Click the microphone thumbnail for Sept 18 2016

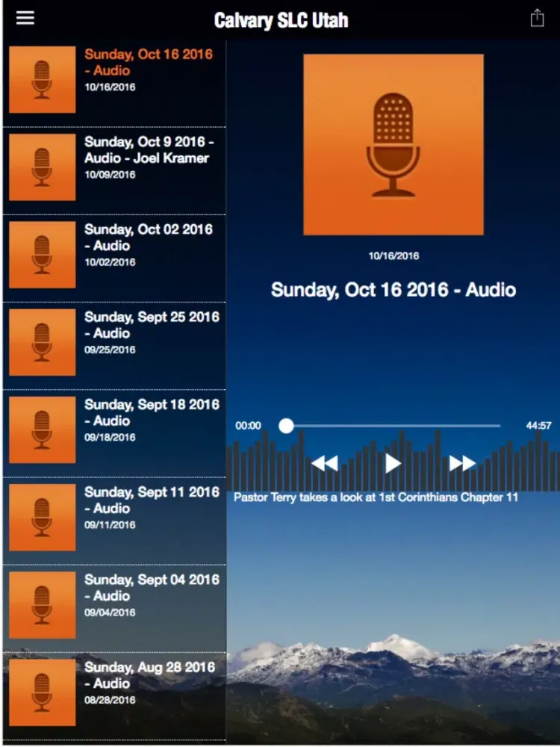click(43, 430)
